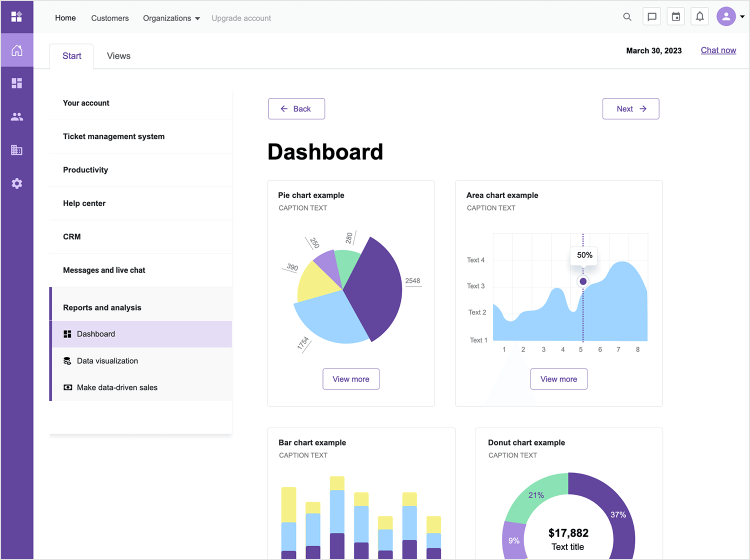Screen dimensions: 750x560
Task: Open Customers in the top navigation
Action: click(110, 18)
